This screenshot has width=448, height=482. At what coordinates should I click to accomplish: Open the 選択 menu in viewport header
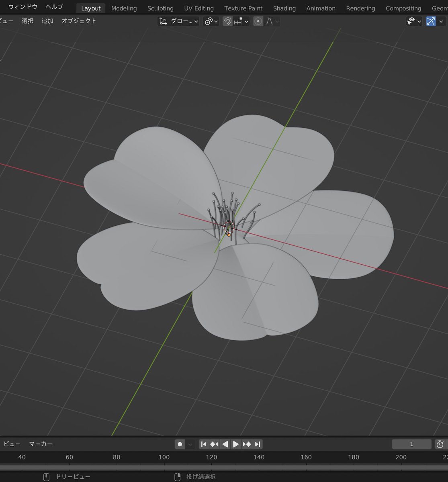[x=28, y=21]
